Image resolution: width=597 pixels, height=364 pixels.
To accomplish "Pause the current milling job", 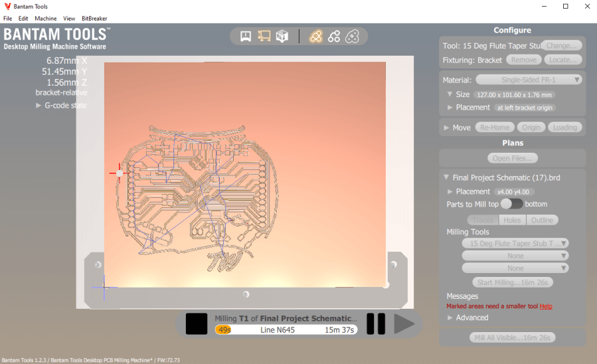I will click(376, 324).
